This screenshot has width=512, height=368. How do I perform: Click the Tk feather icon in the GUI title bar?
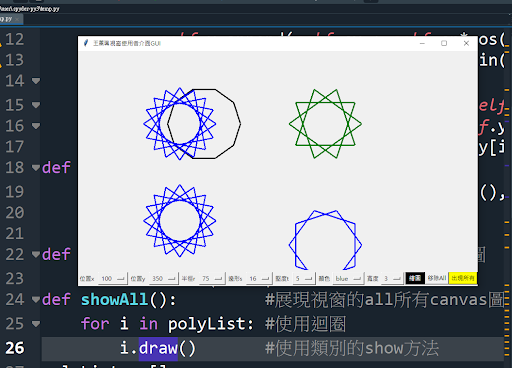(x=86, y=43)
